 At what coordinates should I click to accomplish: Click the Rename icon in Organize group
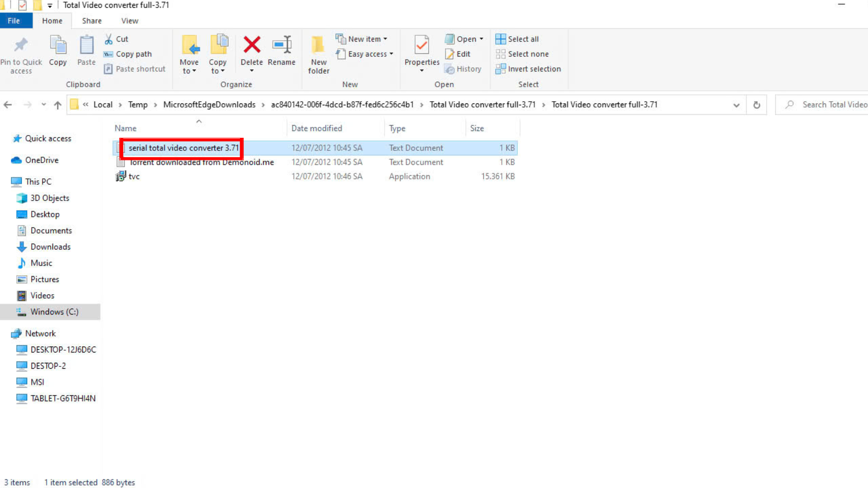[281, 45]
